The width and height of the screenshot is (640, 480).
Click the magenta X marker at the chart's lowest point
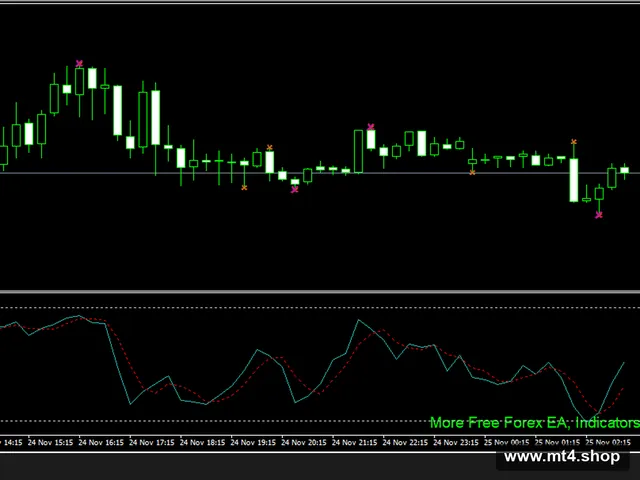click(x=599, y=215)
